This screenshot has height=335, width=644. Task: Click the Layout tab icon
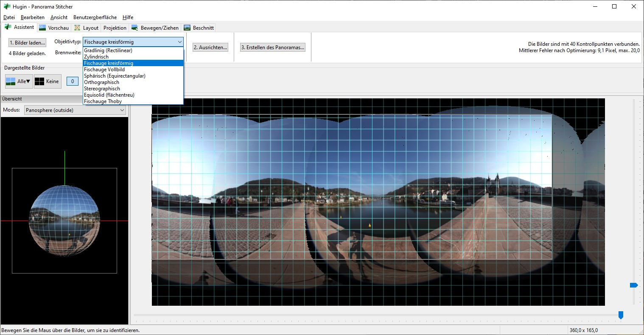tap(77, 28)
